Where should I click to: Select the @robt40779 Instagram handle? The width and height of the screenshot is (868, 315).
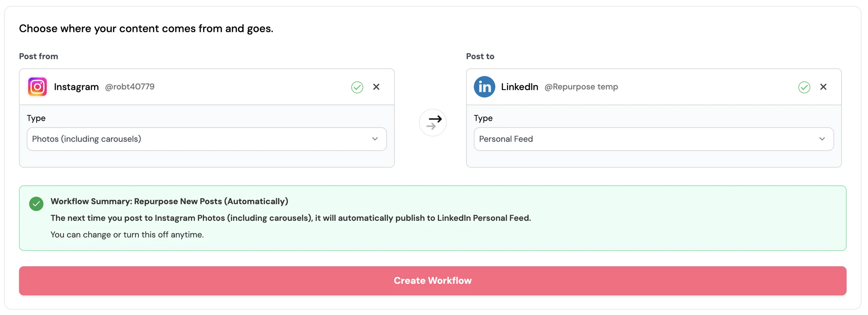[x=130, y=87]
